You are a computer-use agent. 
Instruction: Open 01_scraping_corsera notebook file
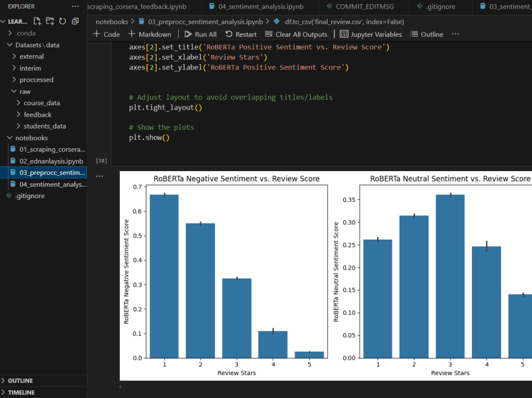[44, 149]
